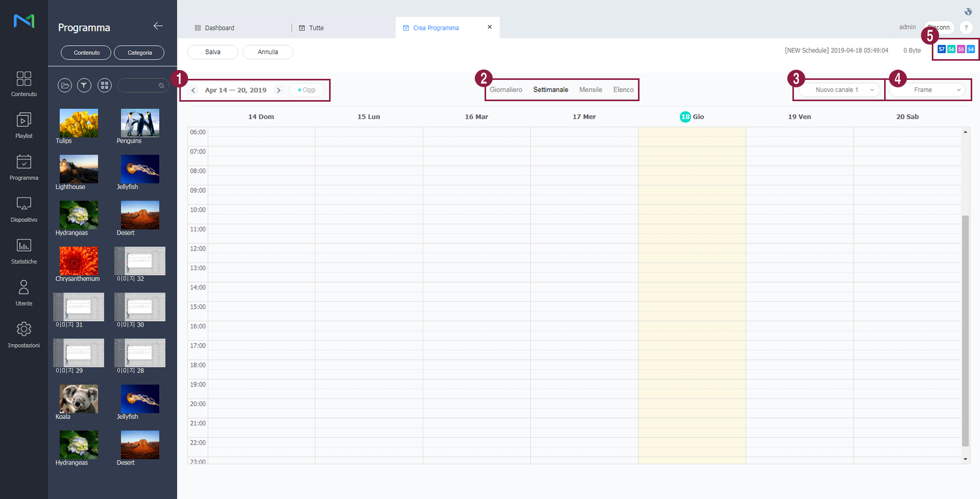The height and width of the screenshot is (499, 980).
Task: Click the filter funnel icon
Action: (84, 86)
